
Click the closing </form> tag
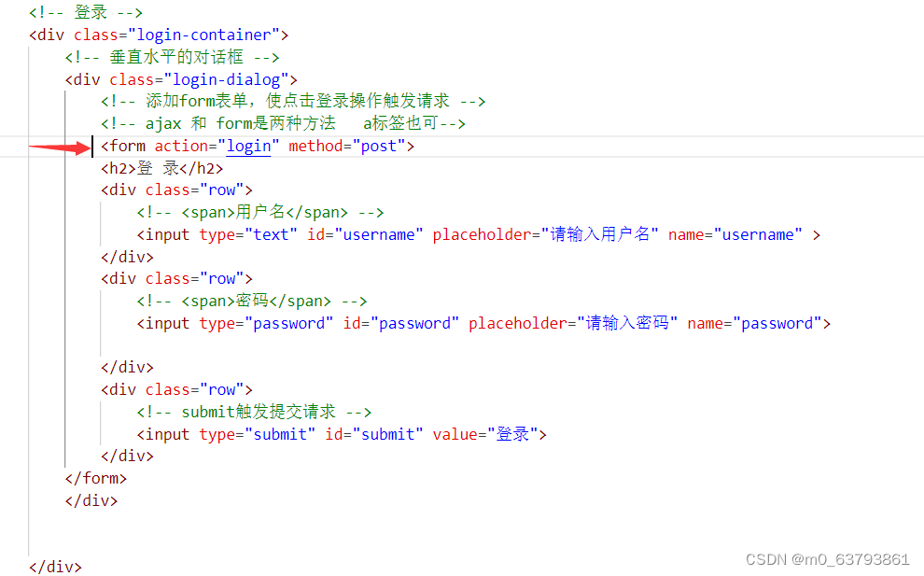[96, 478]
